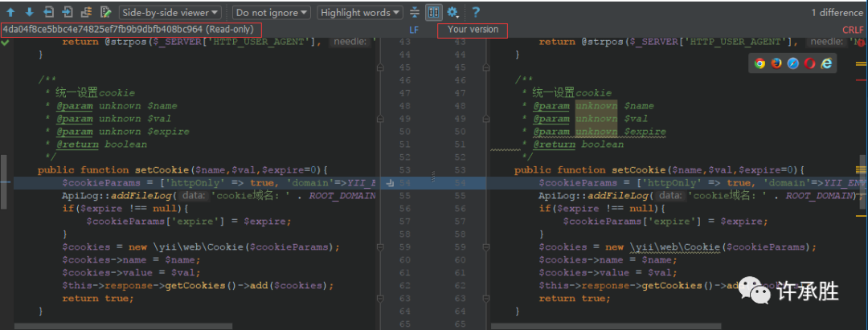
Task: Collapse left pane doc comment fold at line 45
Action: (380, 67)
